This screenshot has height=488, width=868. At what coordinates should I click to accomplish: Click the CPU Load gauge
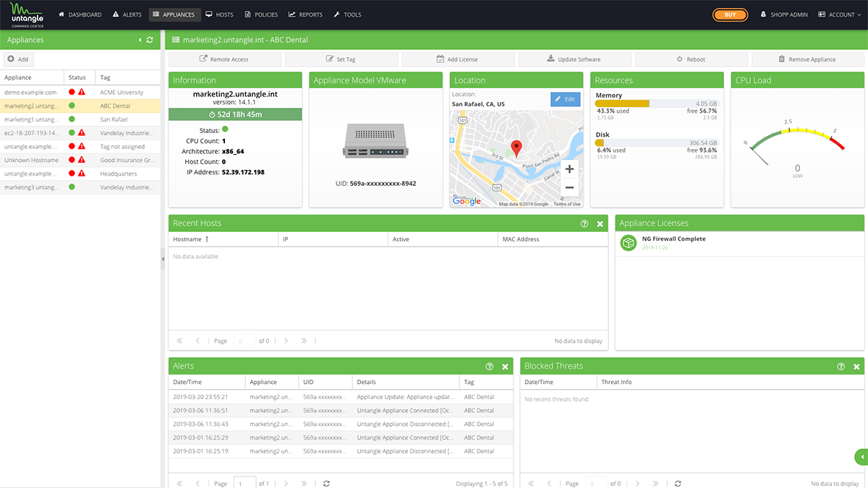coord(797,148)
